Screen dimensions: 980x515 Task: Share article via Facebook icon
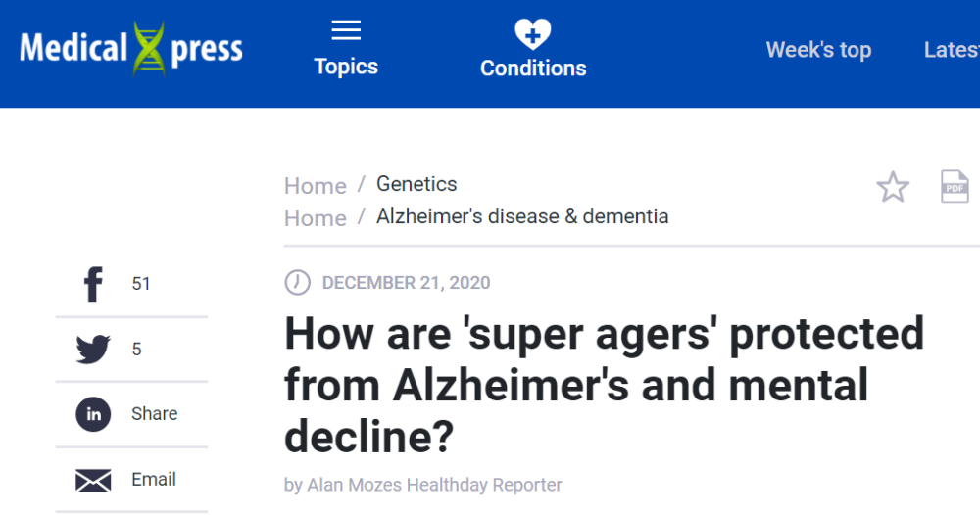pyautogui.click(x=93, y=284)
